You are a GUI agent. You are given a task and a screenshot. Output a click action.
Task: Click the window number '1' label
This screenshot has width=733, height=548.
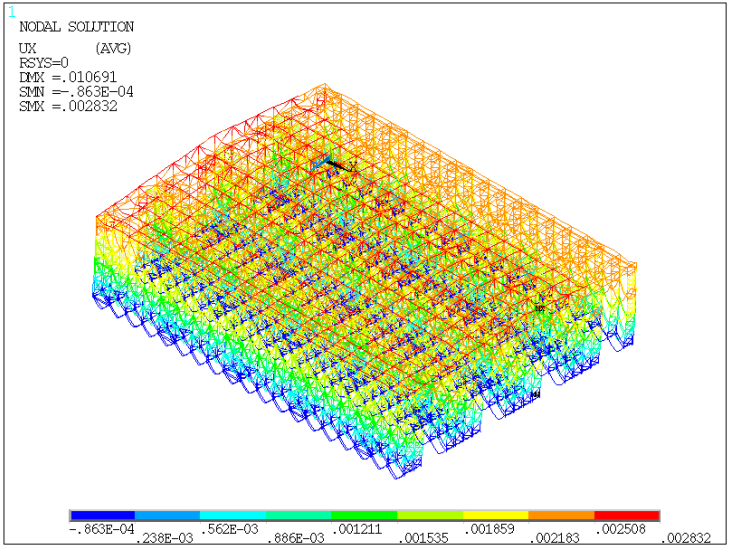point(12,13)
